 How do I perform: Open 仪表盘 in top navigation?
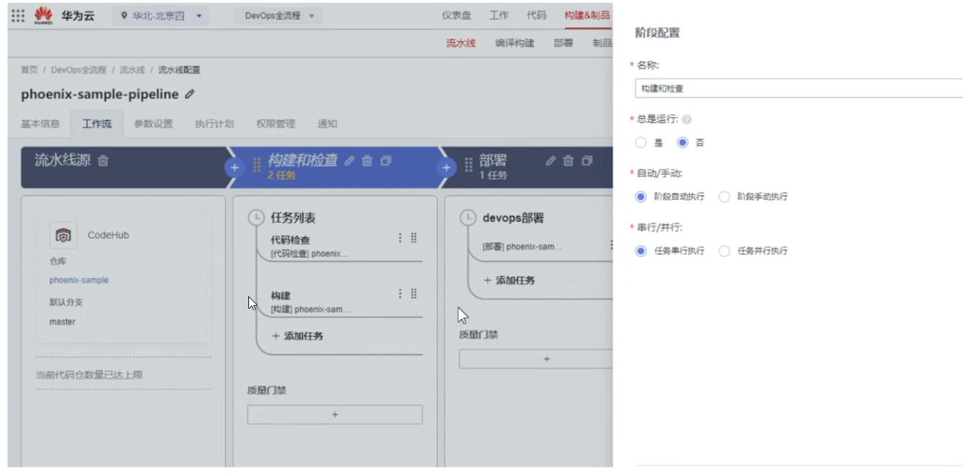(456, 15)
